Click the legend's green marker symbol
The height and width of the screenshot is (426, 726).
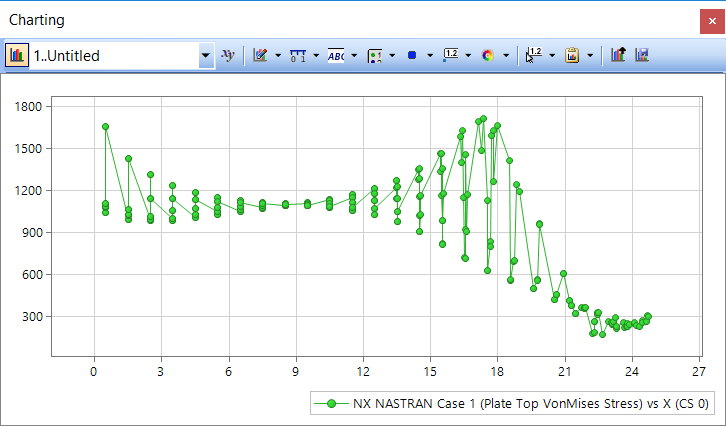tap(331, 404)
